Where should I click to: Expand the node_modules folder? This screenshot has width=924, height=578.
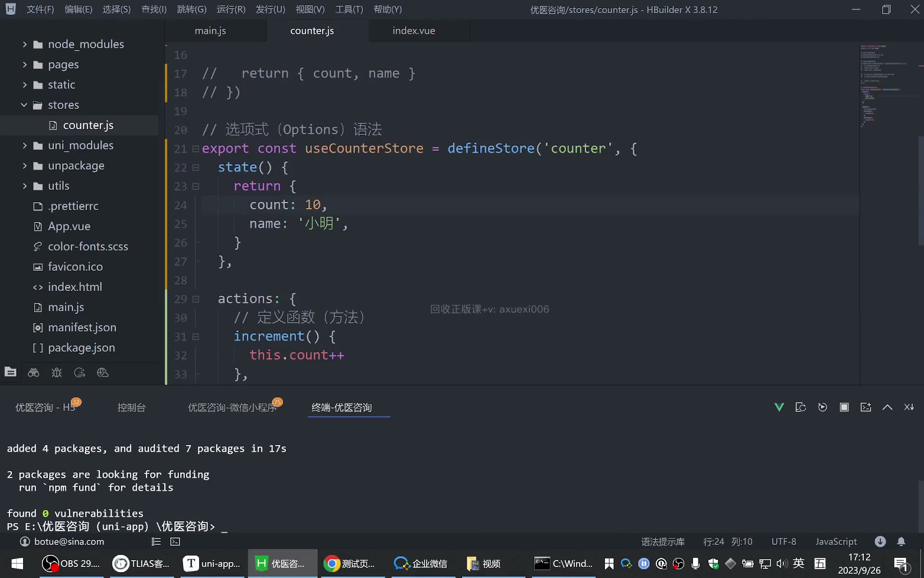pos(25,44)
